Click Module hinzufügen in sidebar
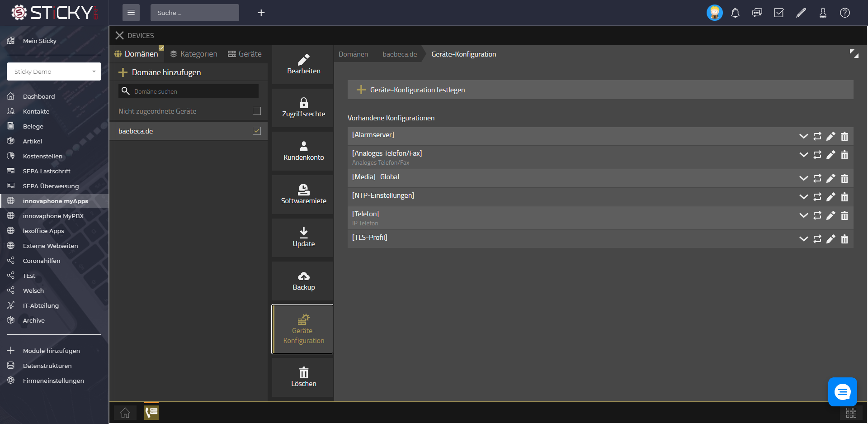 (52, 351)
